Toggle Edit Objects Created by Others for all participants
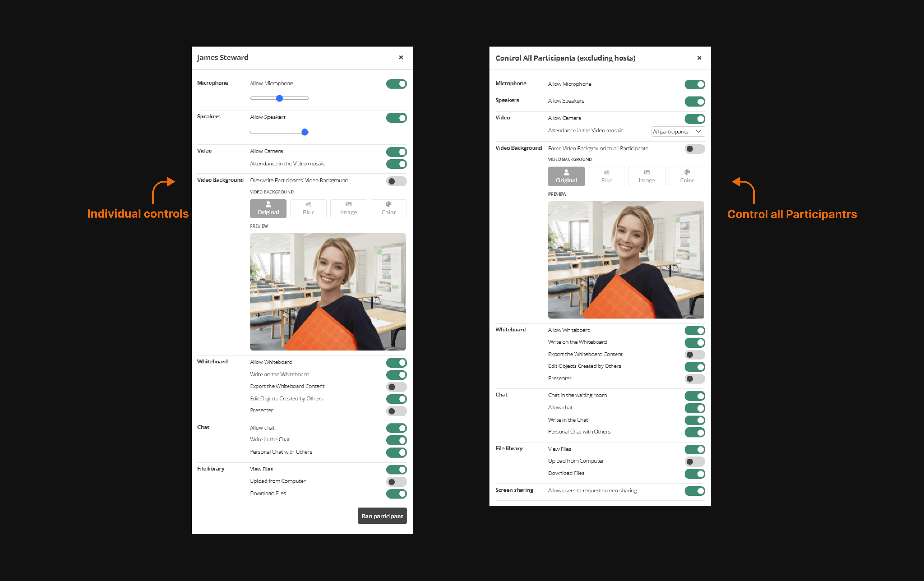 (x=694, y=367)
